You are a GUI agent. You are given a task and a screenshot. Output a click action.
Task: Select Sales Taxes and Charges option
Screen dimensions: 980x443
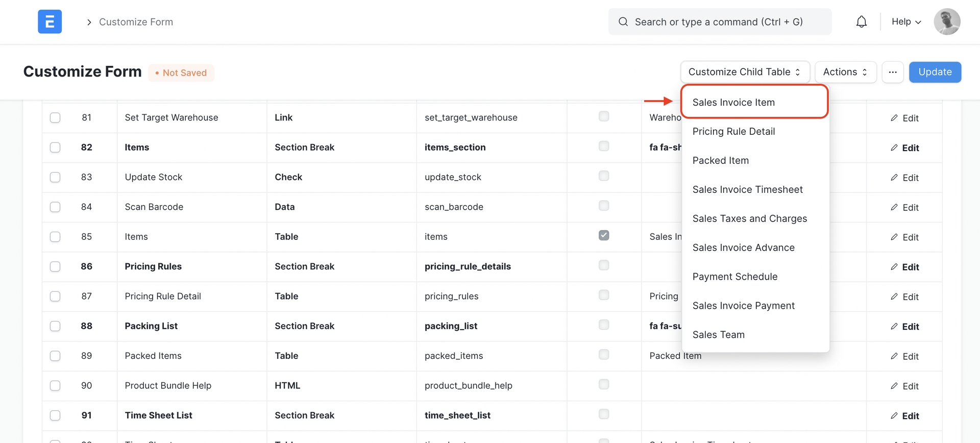click(749, 218)
